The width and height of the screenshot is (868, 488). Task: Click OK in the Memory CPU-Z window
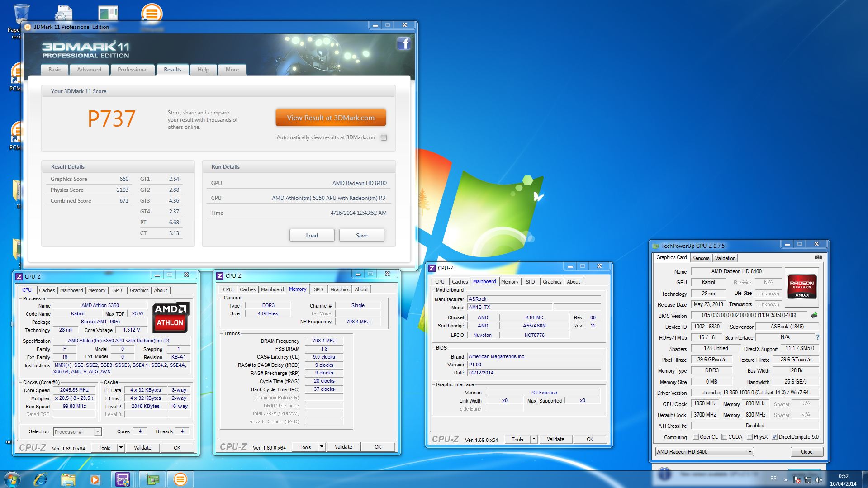tap(378, 447)
